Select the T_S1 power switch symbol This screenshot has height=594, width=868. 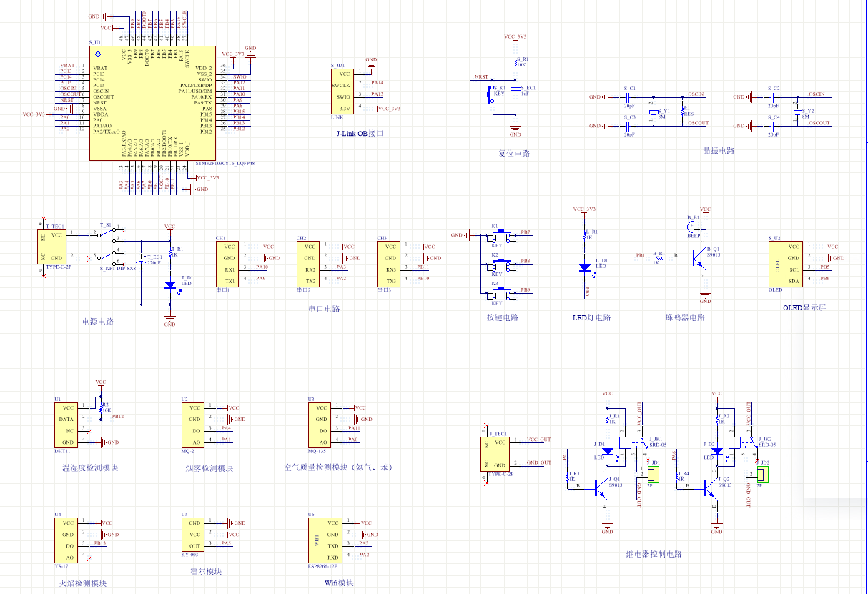(109, 244)
